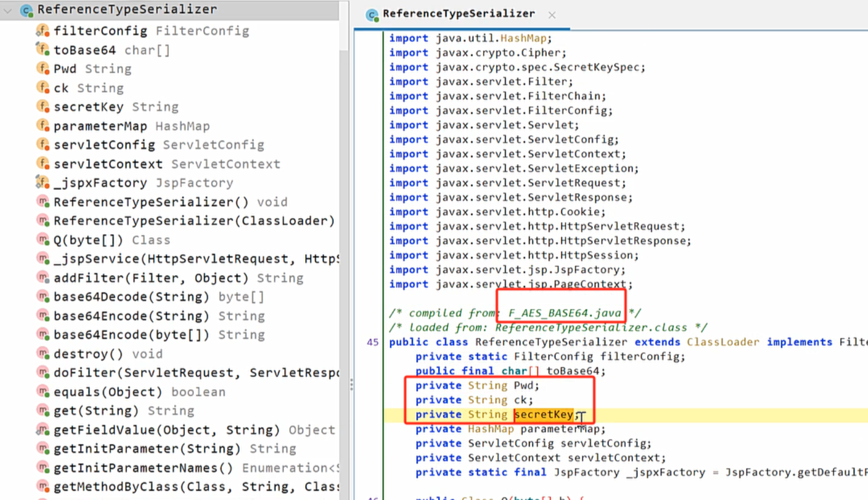Select the filterConfig field icon
Screen dimensions: 868x500
(x=43, y=31)
